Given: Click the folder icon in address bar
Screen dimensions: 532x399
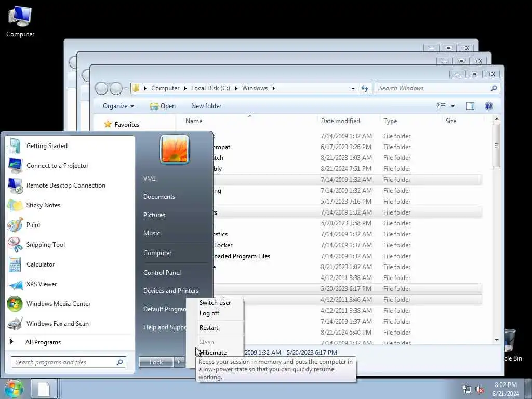Looking at the screenshot, I should [x=136, y=88].
